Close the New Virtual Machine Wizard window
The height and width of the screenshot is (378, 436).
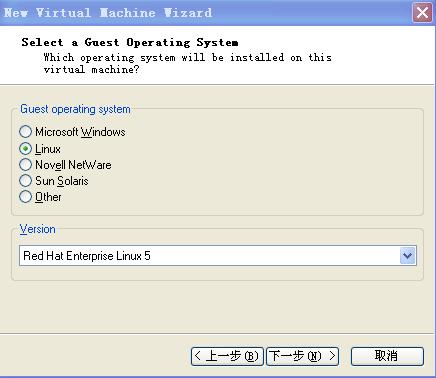422,13
